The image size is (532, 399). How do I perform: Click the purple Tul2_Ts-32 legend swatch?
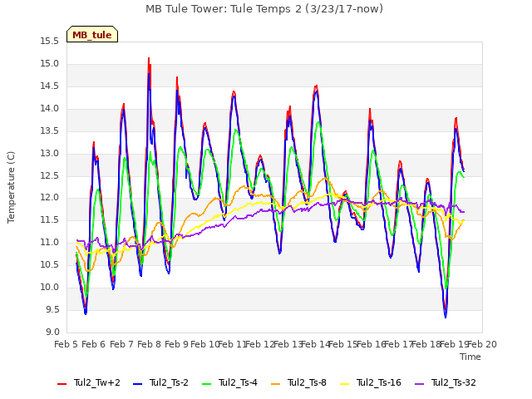(x=419, y=384)
